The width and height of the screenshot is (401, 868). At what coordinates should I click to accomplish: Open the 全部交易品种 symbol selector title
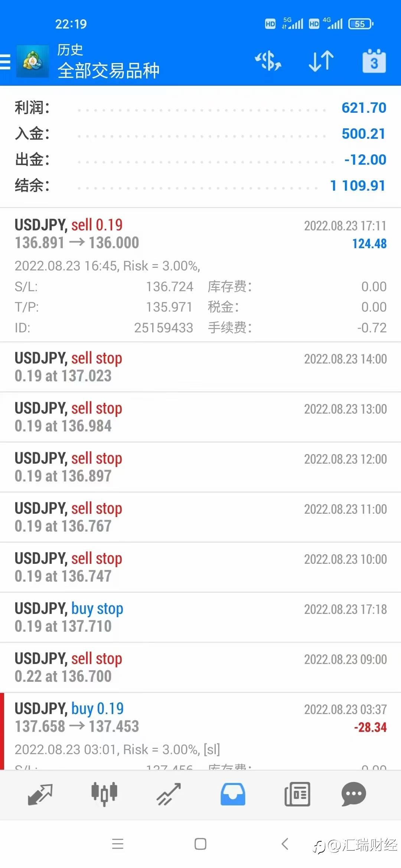pos(108,70)
